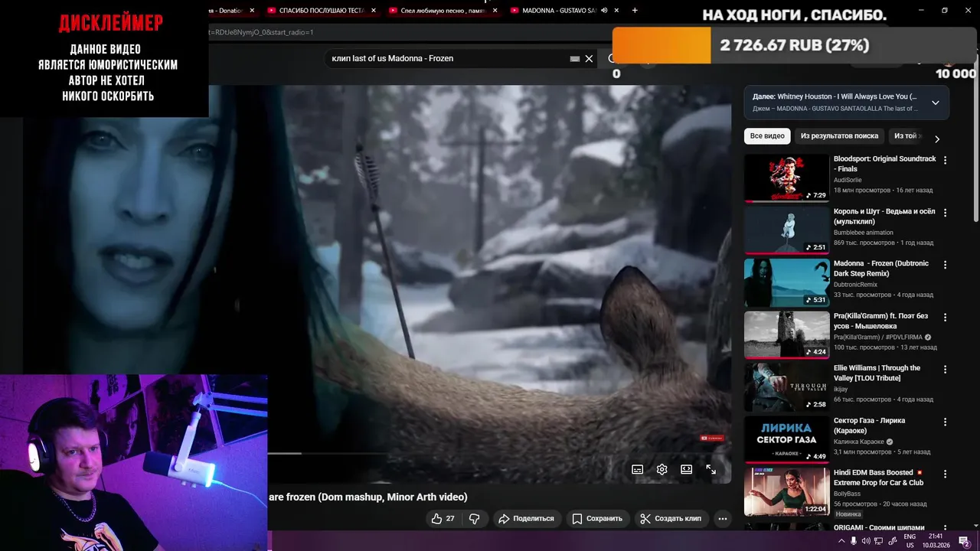
Task: Open the subtitles control in video player
Action: click(x=637, y=469)
